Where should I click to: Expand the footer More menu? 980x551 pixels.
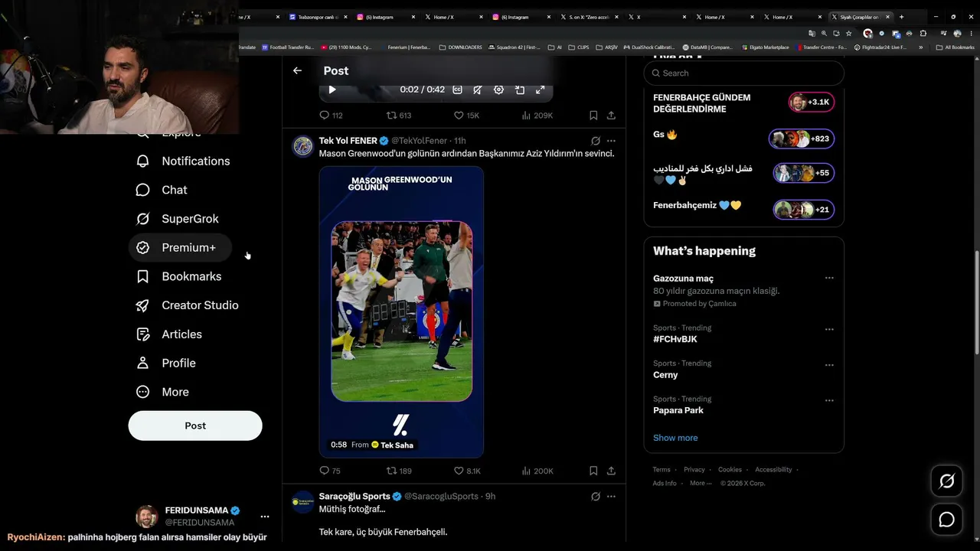pos(699,484)
